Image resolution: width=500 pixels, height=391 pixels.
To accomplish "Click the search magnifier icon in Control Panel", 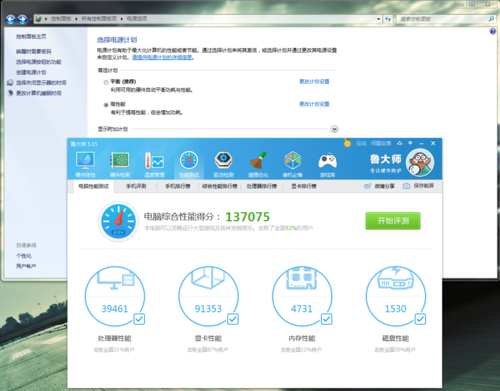I will [x=491, y=19].
